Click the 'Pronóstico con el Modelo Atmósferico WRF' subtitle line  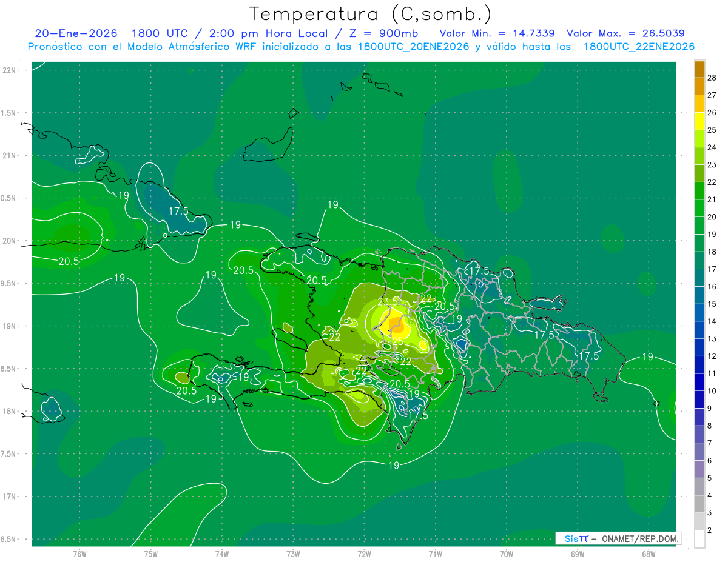click(361, 46)
